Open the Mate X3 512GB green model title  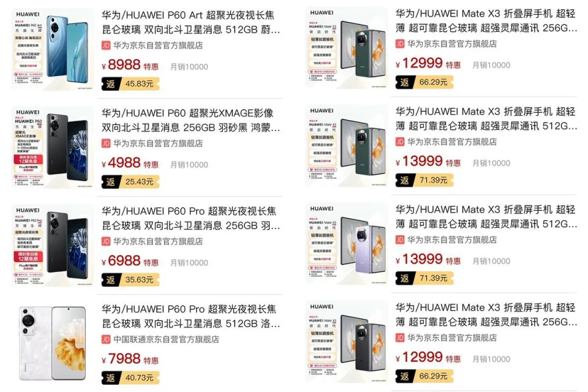click(x=486, y=119)
